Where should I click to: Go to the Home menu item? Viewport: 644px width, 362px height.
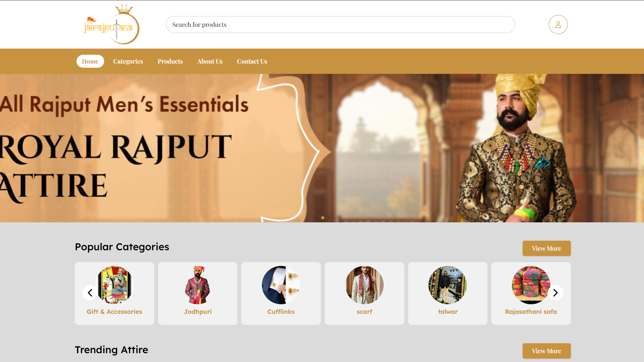coord(90,61)
